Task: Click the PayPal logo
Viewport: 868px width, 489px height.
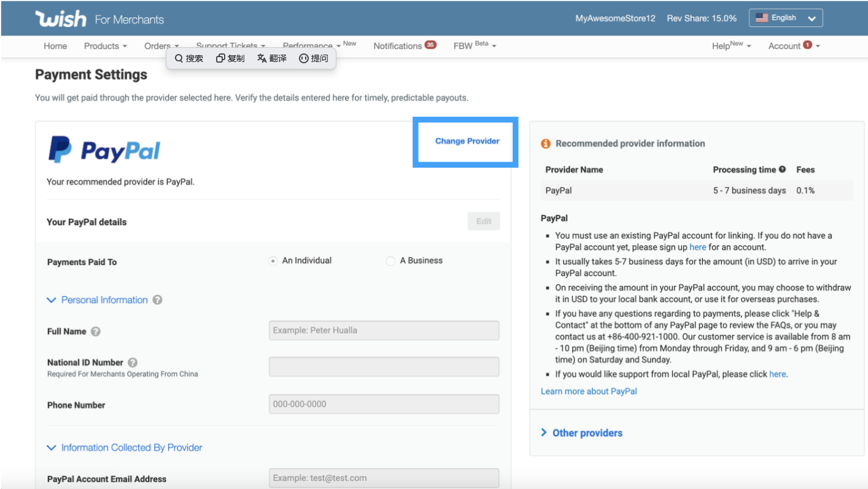Action: click(104, 151)
